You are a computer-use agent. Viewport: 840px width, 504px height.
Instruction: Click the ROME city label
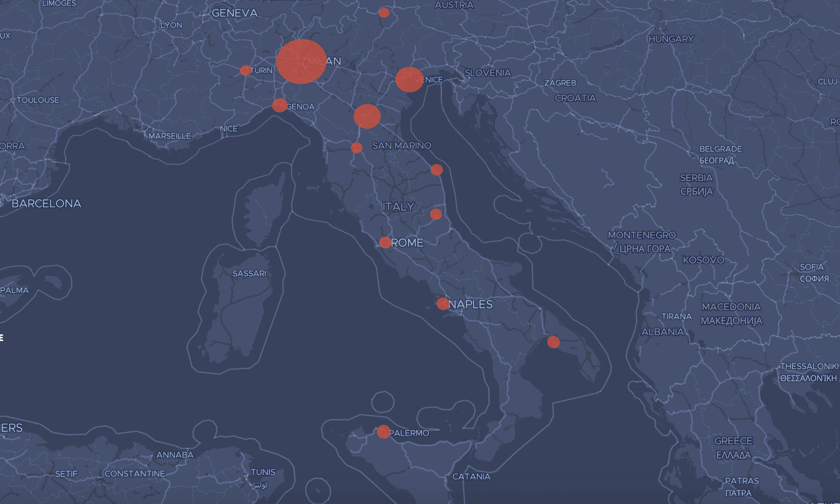(x=407, y=243)
